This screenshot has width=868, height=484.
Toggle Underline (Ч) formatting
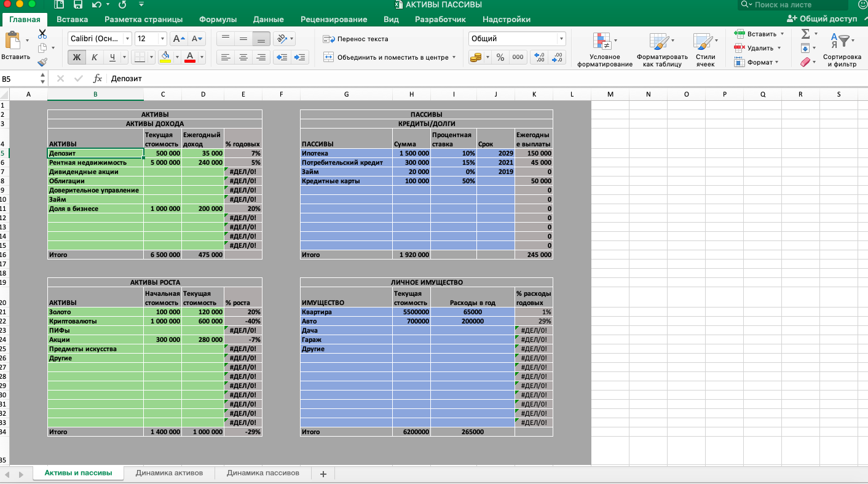(112, 57)
